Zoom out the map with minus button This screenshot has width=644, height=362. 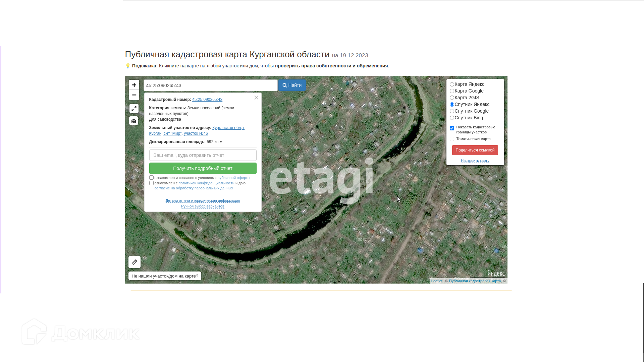click(x=134, y=95)
